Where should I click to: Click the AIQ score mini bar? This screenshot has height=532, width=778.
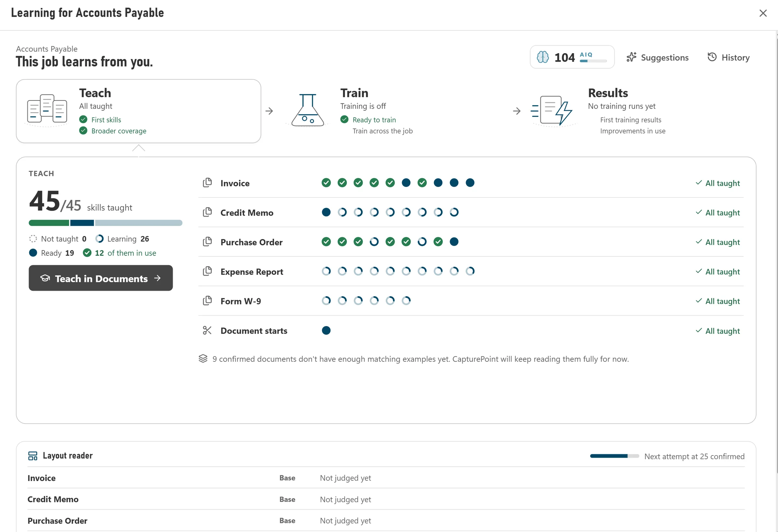[593, 61]
